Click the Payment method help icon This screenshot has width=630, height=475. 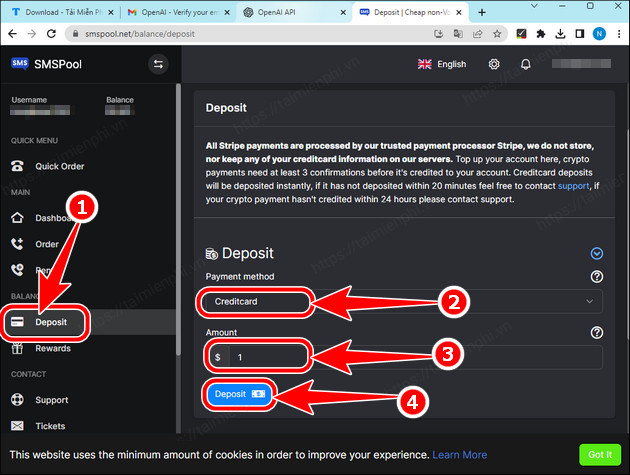tap(597, 277)
